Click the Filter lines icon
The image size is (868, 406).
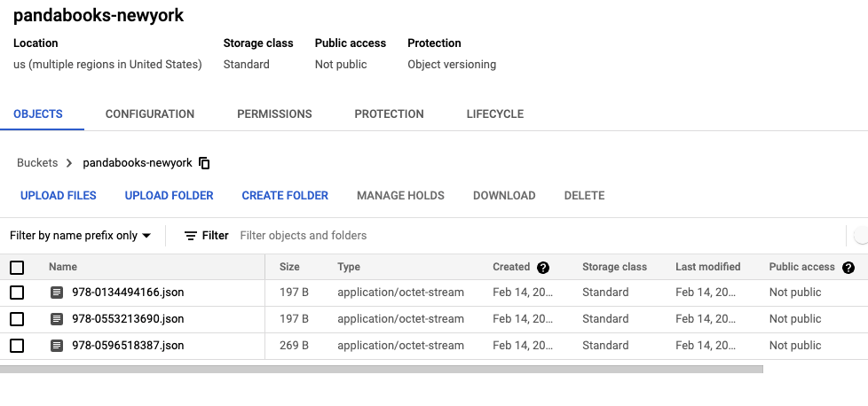pos(191,236)
